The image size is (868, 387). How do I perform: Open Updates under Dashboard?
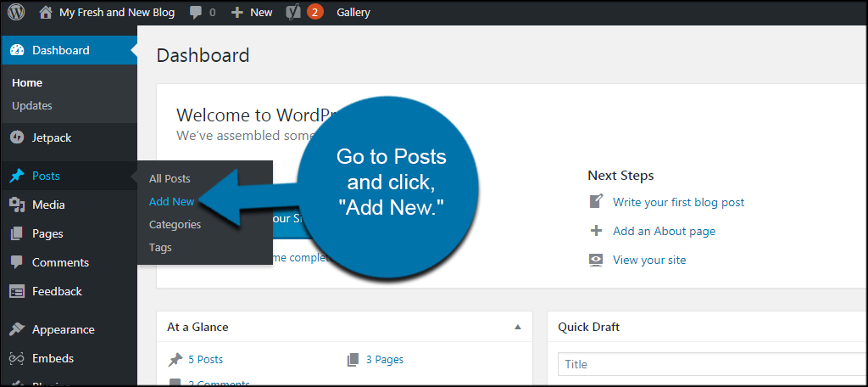(x=32, y=105)
